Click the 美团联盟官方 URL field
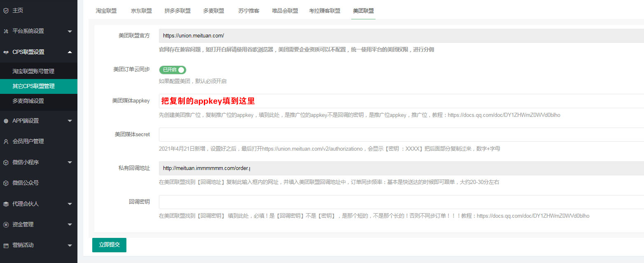The width and height of the screenshot is (644, 263). pos(401,36)
